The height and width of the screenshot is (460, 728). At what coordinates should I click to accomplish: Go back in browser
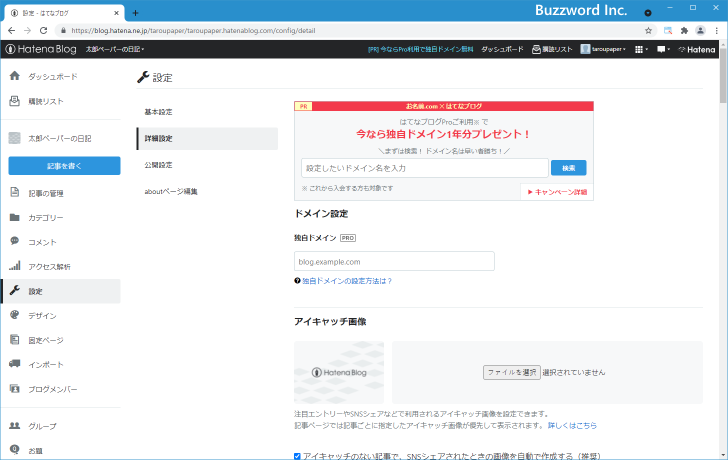coord(12,31)
